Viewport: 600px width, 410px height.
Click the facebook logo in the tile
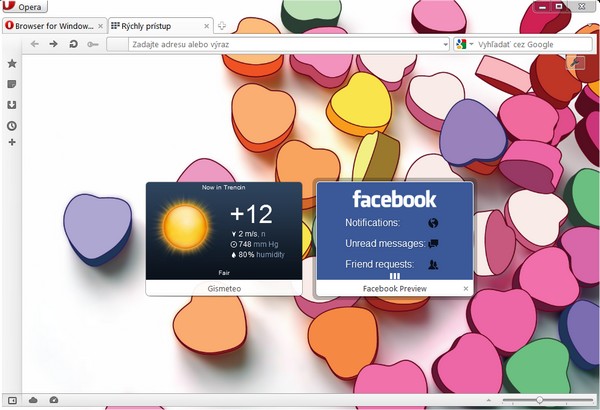tap(394, 199)
